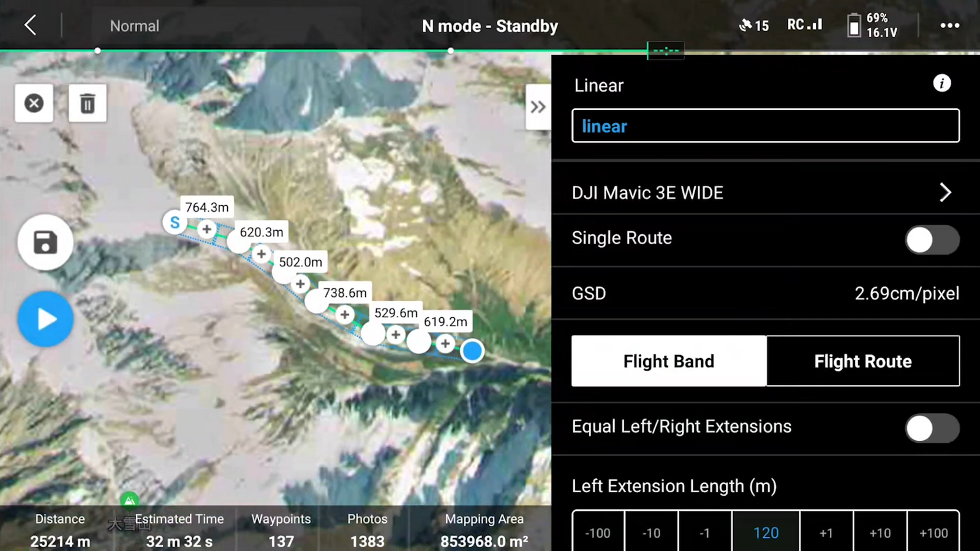Add waypoint using plus near 502.0m label

300,284
